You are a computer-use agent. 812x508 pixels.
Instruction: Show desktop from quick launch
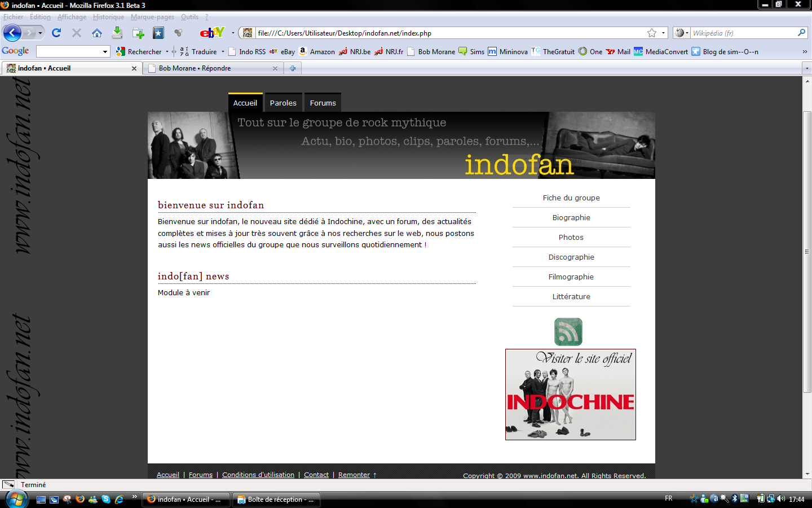click(41, 499)
